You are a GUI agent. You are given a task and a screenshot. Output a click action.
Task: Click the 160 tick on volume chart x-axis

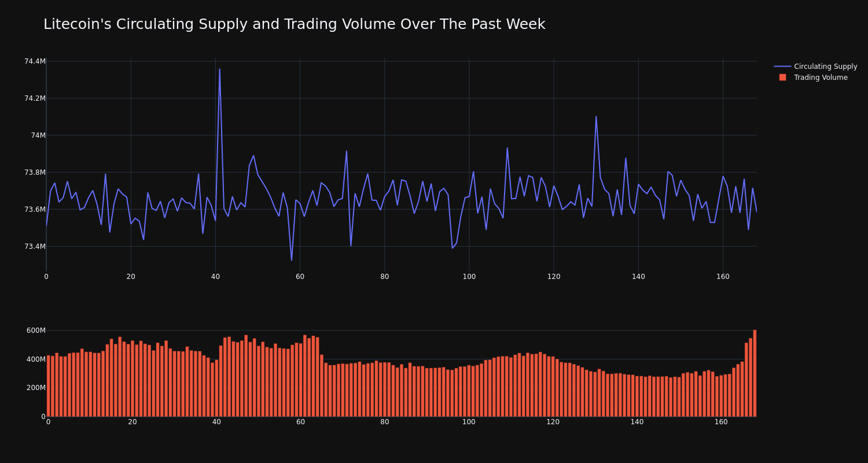coord(721,422)
